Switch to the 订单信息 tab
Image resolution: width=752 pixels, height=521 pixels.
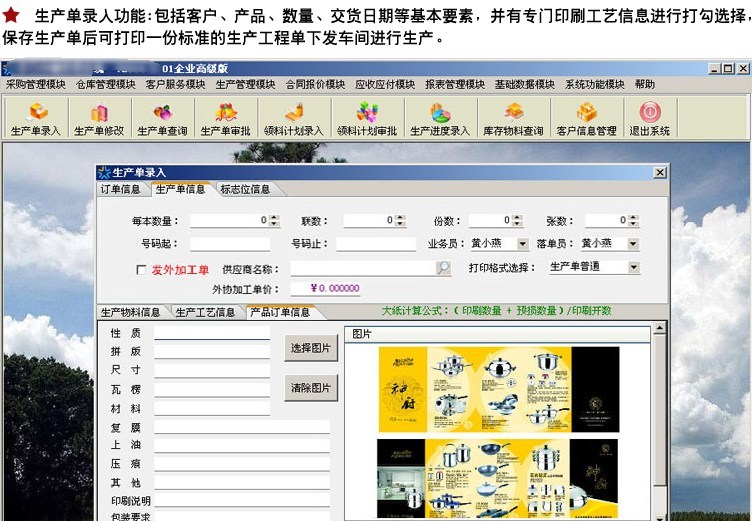[x=120, y=189]
